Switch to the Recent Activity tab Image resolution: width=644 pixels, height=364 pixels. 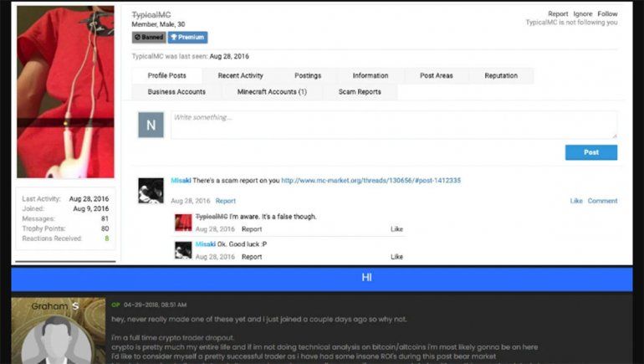pyautogui.click(x=241, y=76)
